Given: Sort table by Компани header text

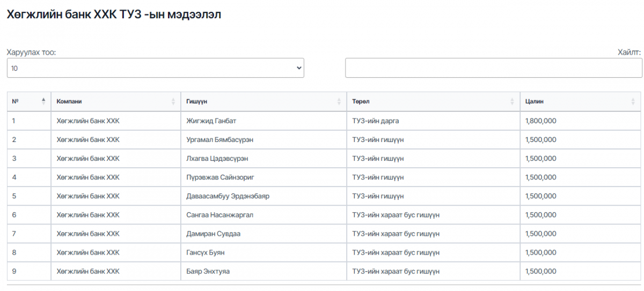Looking at the screenshot, I should [69, 101].
